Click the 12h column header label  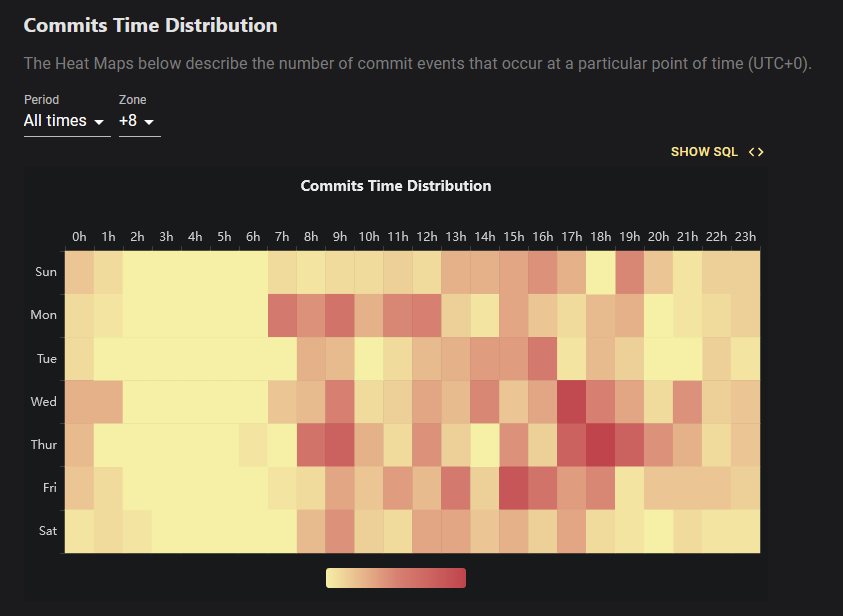[427, 237]
